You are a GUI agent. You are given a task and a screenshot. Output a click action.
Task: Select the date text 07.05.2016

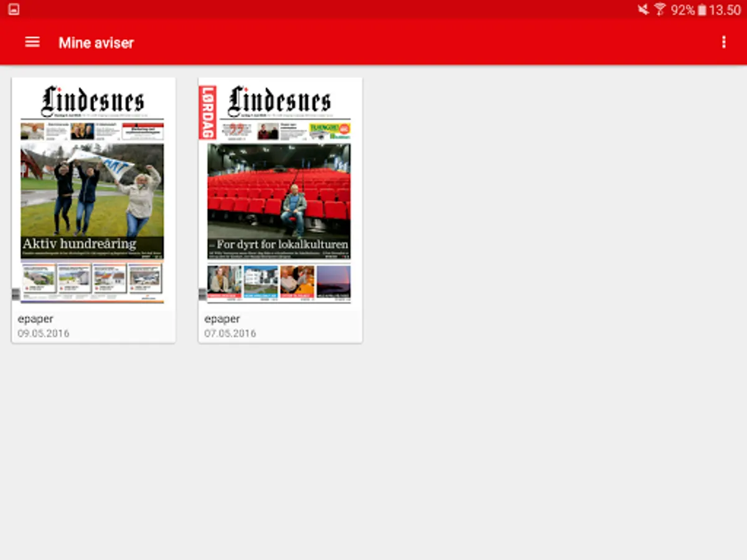[x=230, y=334]
